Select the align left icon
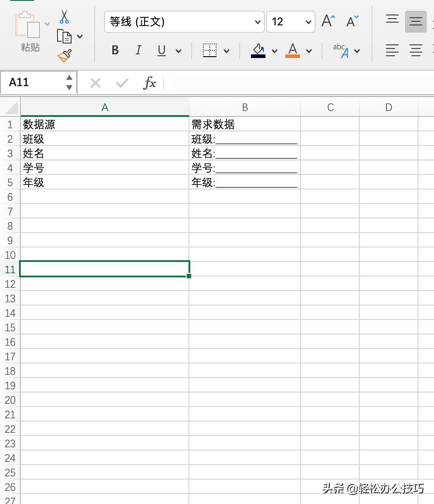 click(x=392, y=50)
